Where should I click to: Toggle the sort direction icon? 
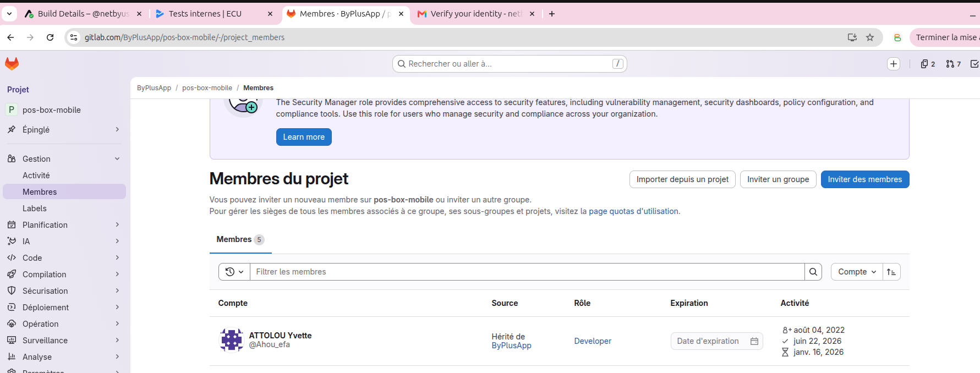891,272
